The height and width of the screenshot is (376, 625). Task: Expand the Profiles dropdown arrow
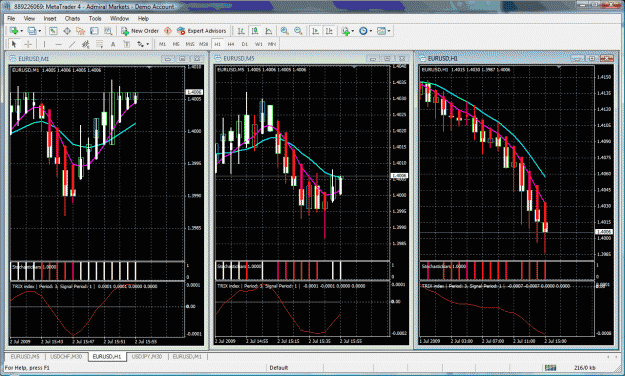tap(39, 31)
